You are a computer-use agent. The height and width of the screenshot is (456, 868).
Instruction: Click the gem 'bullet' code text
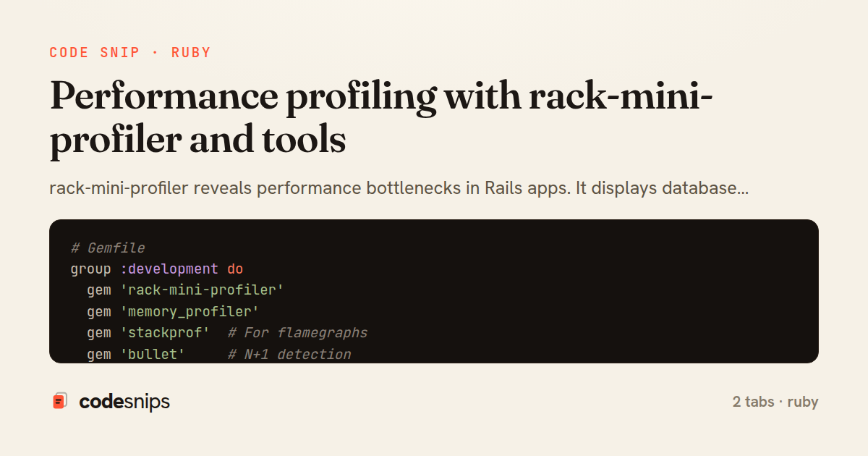pyautogui.click(x=136, y=355)
